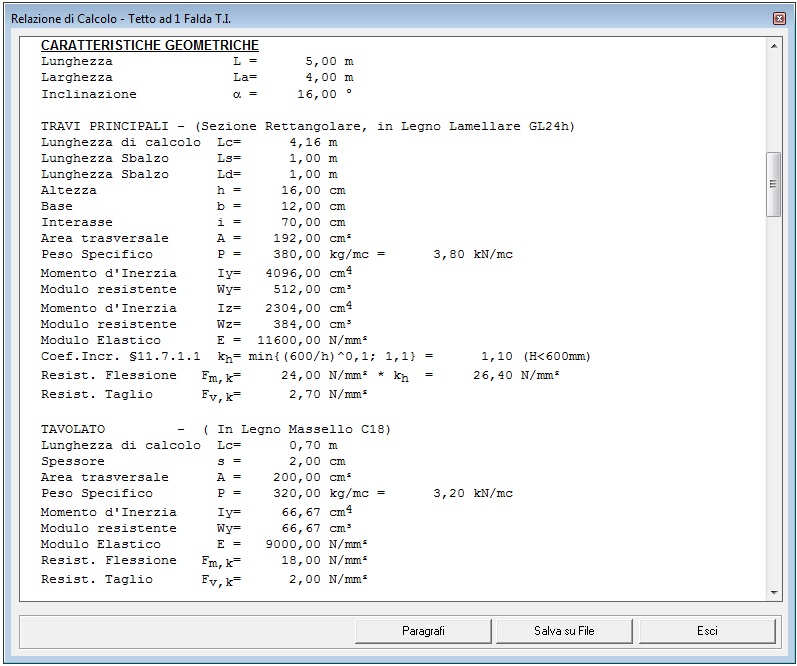Click the Spessore s = 2,00 cm line
The width and height of the screenshot is (797, 666).
click(193, 462)
